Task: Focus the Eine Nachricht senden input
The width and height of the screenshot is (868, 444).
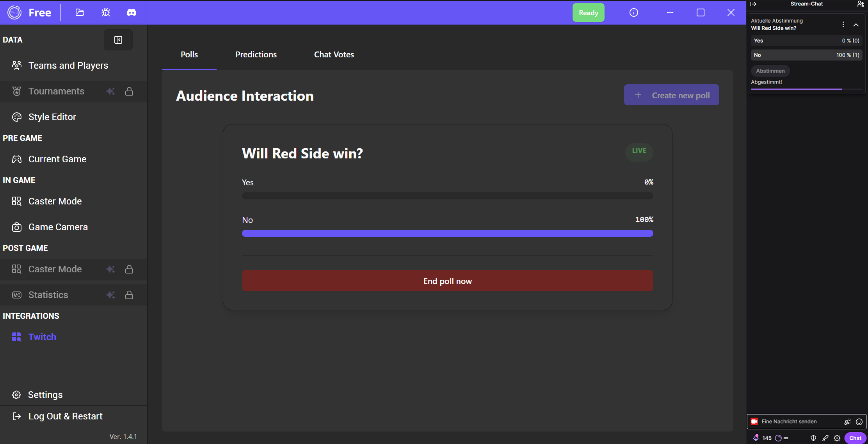Action: coord(796,422)
